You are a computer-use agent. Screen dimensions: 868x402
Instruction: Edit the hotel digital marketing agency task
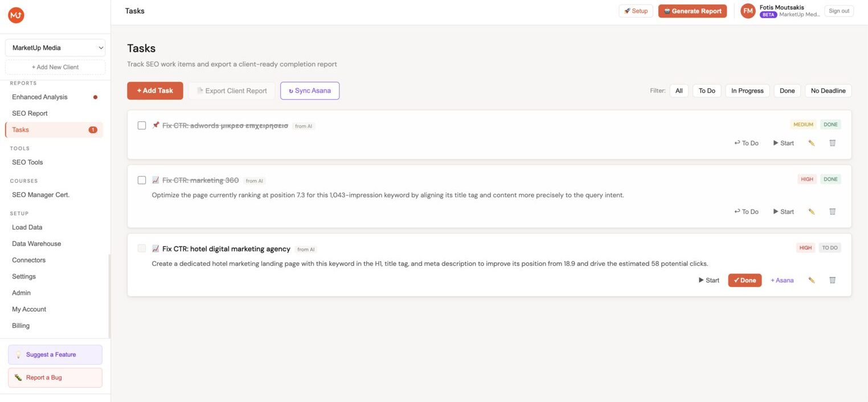point(812,280)
